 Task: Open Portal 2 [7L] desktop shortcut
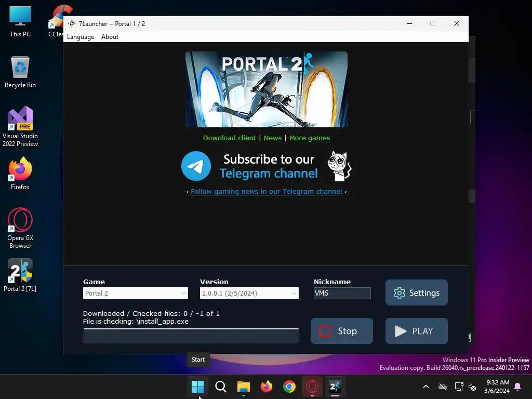pos(20,275)
